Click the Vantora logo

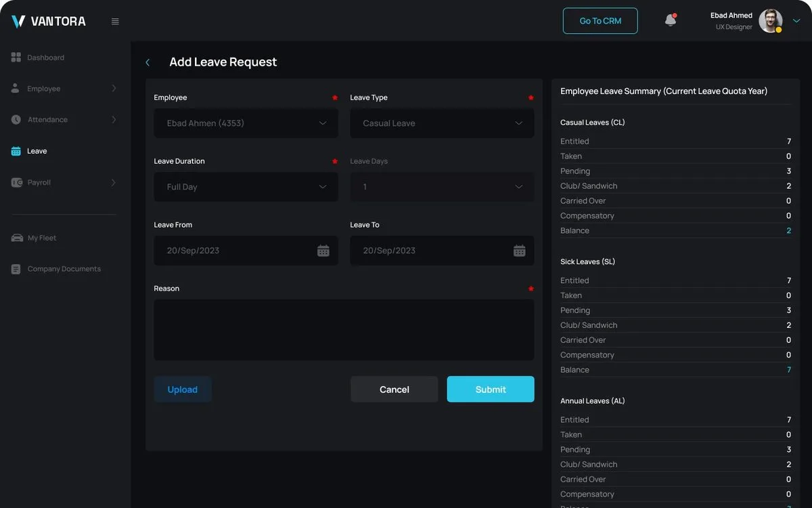click(49, 21)
